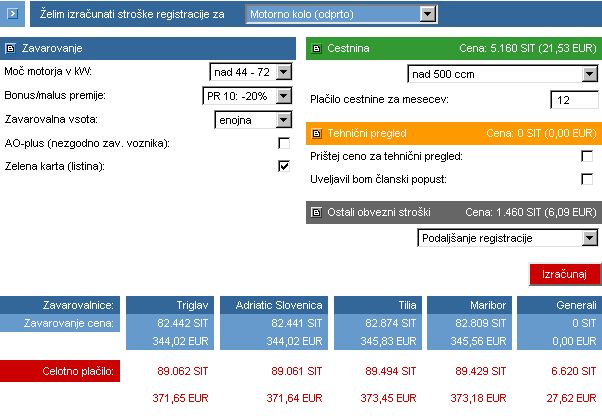Click the Zavarovanje cena row label
Viewport: 602px width, 418px height.
(60, 323)
